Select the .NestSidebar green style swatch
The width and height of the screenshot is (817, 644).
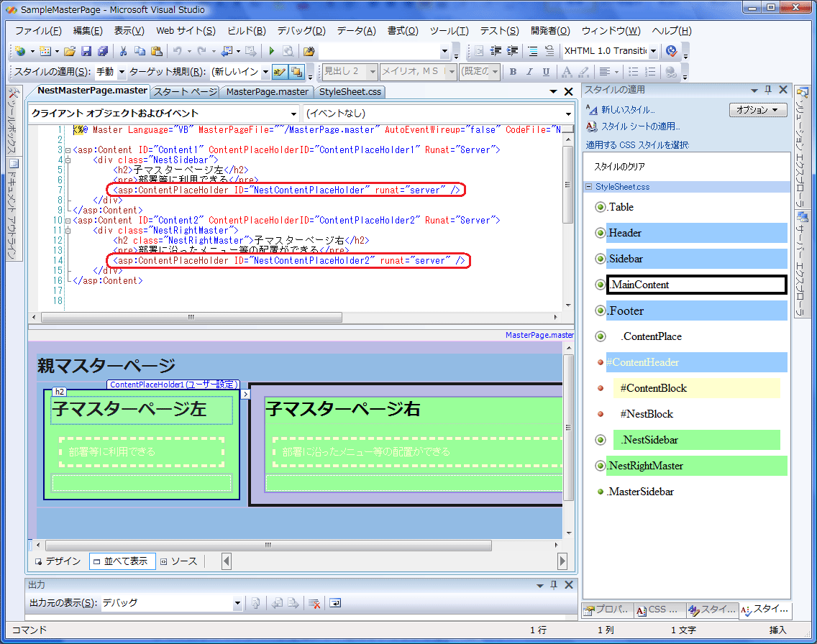point(697,440)
